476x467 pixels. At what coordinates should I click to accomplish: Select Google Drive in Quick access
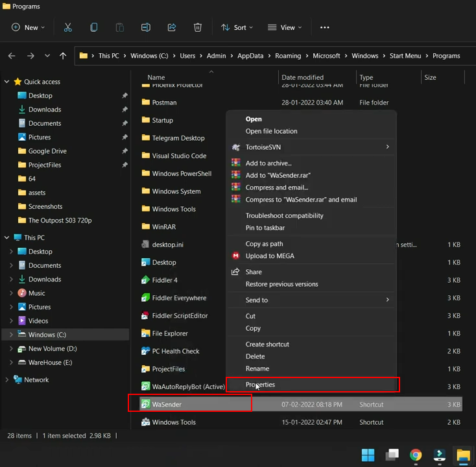[47, 151]
